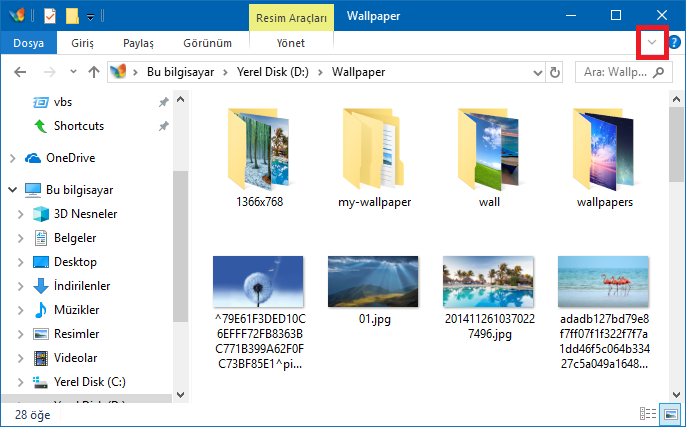Screen dimensions: 686x427
Task: Collapse the Bu bilgisayar tree node
Action: tap(13, 190)
